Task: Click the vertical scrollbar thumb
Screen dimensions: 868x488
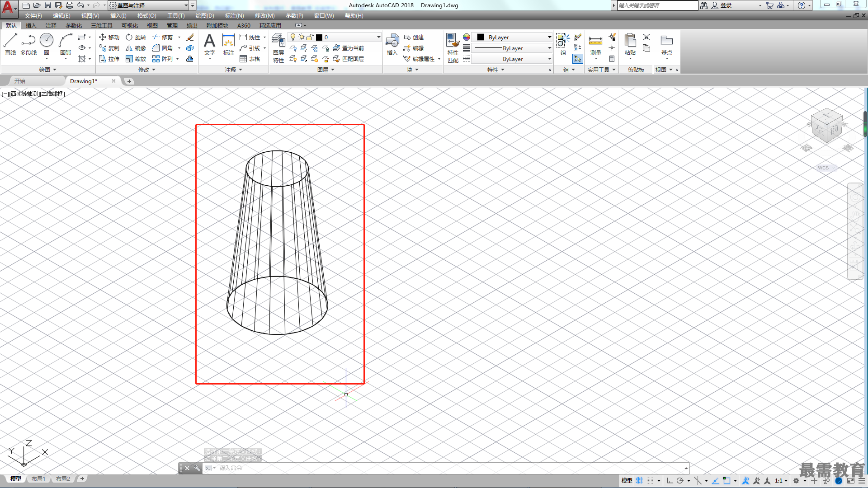Action: [865, 124]
